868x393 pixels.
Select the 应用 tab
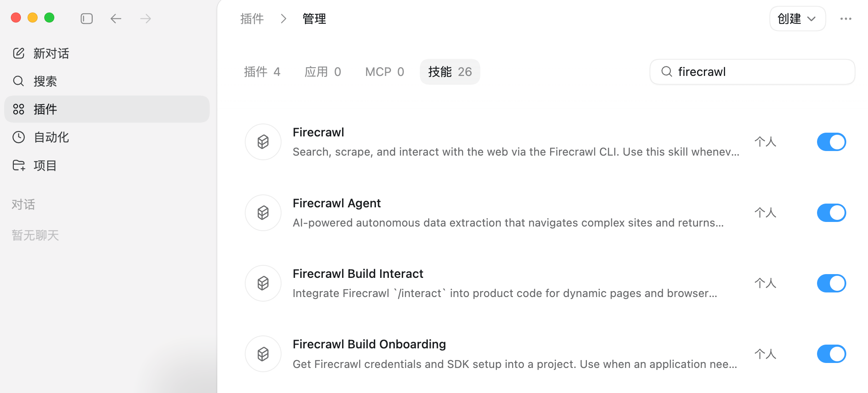(x=322, y=72)
